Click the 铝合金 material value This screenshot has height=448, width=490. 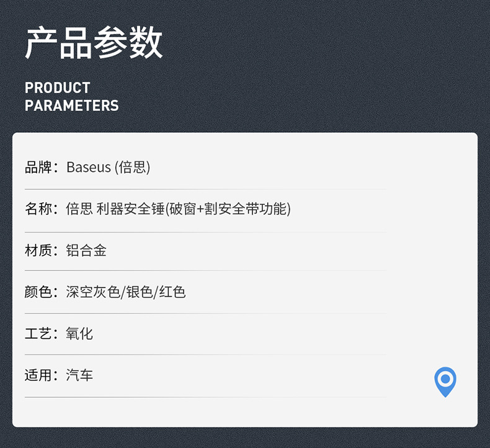click(86, 251)
